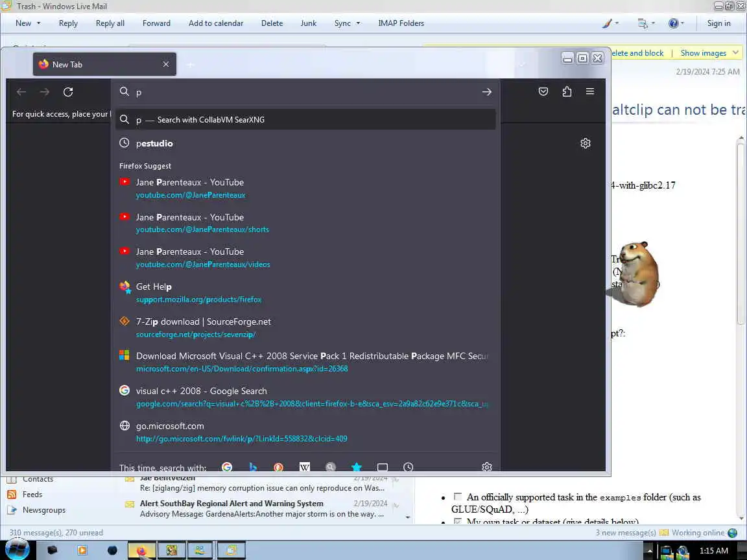The height and width of the screenshot is (560, 747).
Task: Click the taskbar clock showing 1:15 AM
Action: coord(714,550)
